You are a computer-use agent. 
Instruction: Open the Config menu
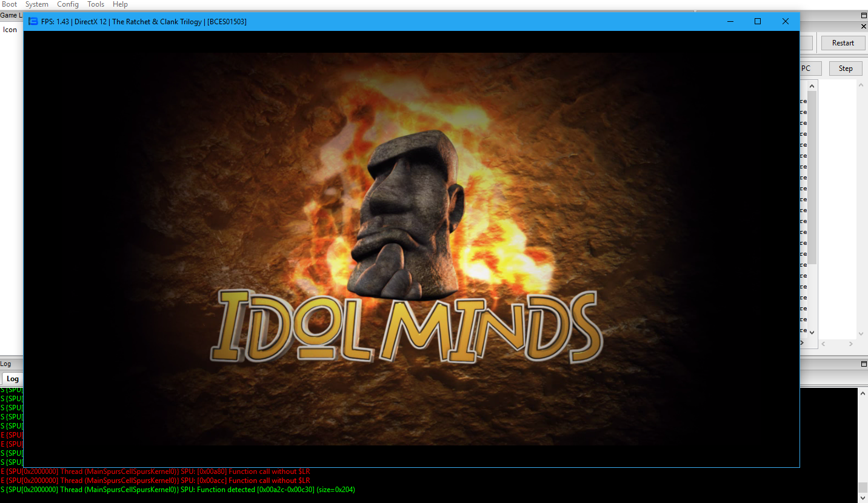pyautogui.click(x=68, y=4)
